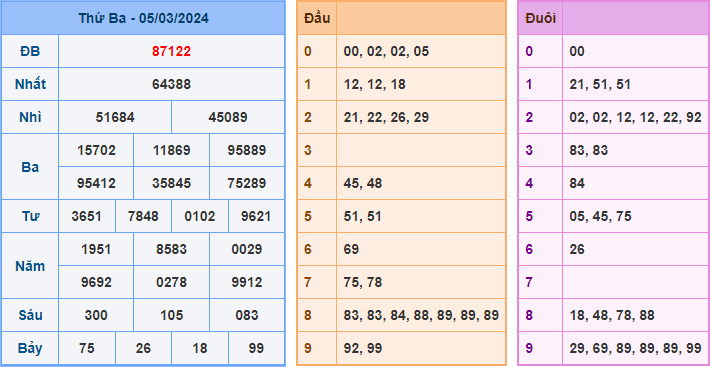
Task: Click value 84 in the Đuôi table
Action: coord(577,183)
